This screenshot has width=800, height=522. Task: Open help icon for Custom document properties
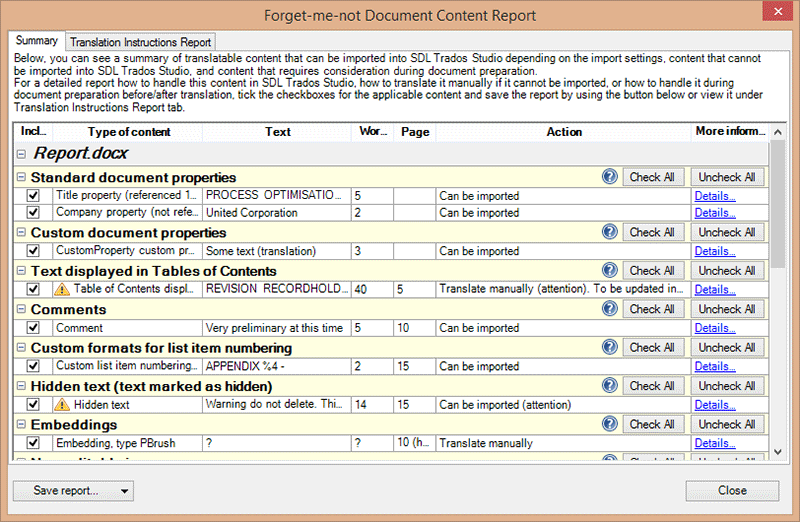coord(610,232)
